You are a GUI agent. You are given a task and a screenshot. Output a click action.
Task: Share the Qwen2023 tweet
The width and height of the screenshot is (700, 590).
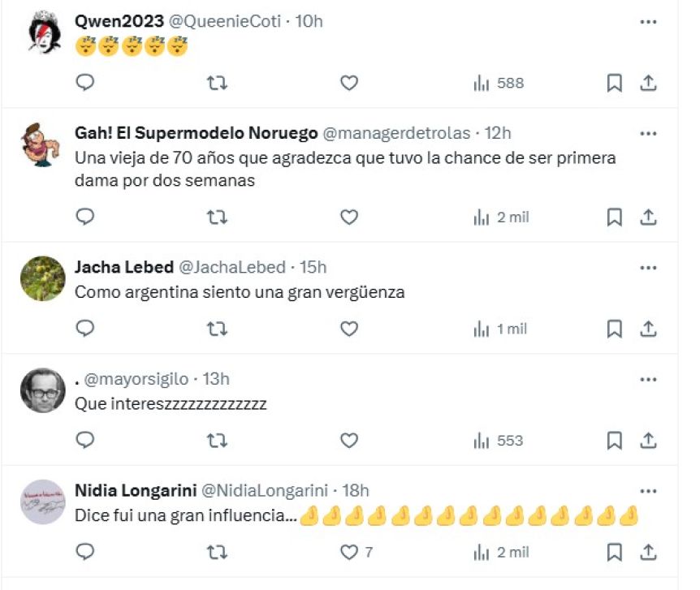pos(649,83)
